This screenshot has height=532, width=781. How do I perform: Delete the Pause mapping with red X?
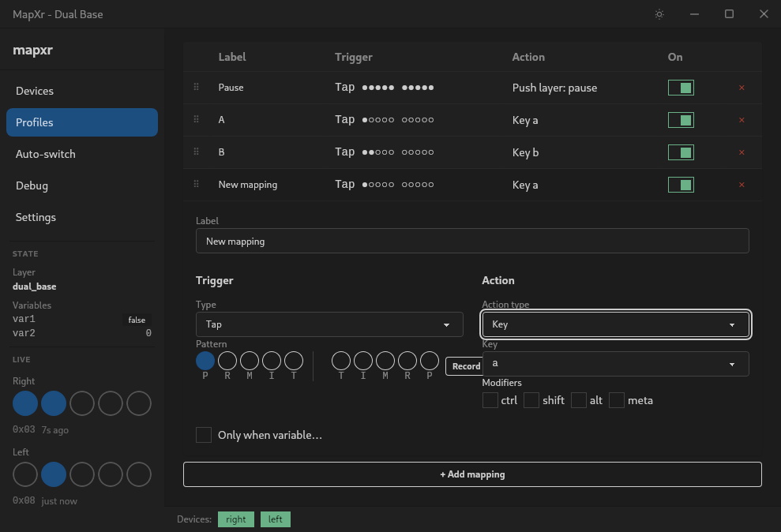742,88
